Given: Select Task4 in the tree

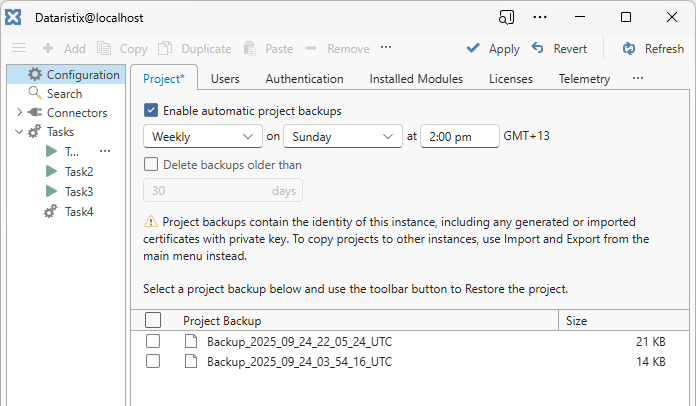Looking at the screenshot, I should tap(79, 212).
